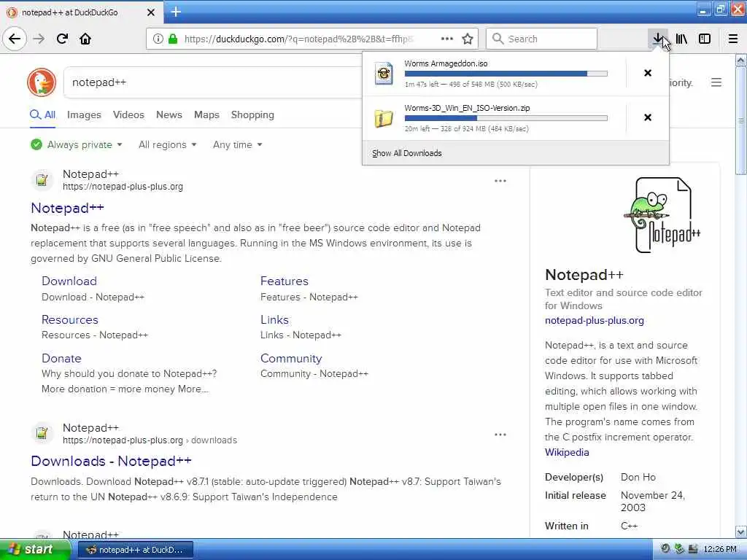
Task: Click the forward navigation arrow
Action: (39, 39)
